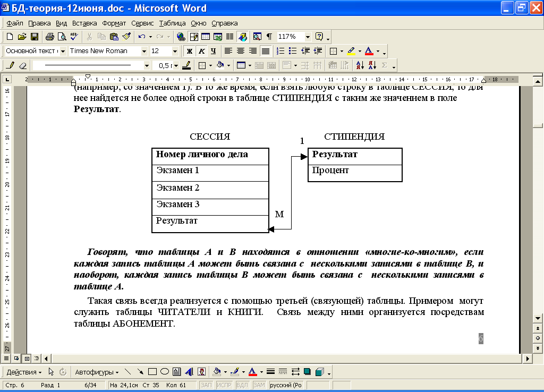
Task: Insert hyperlink with the globe icon
Action: 181,37
